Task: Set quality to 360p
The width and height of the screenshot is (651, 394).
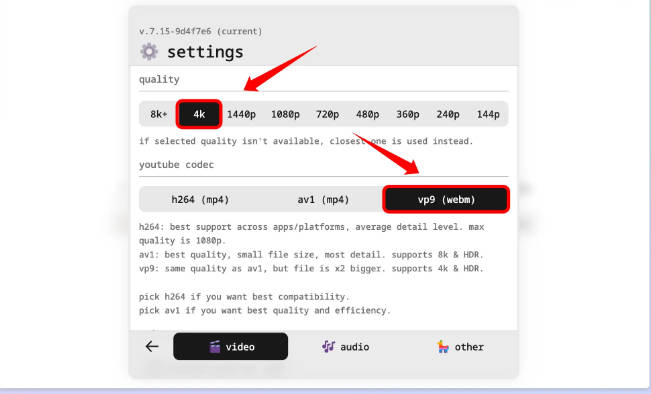Action: (x=408, y=114)
